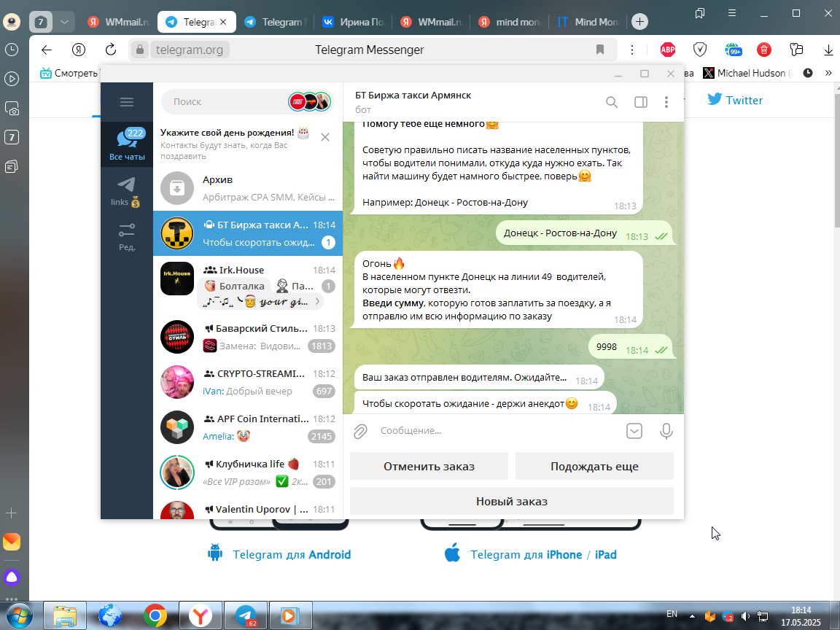
Task: Click the attach file paperclip icon
Action: [360, 431]
